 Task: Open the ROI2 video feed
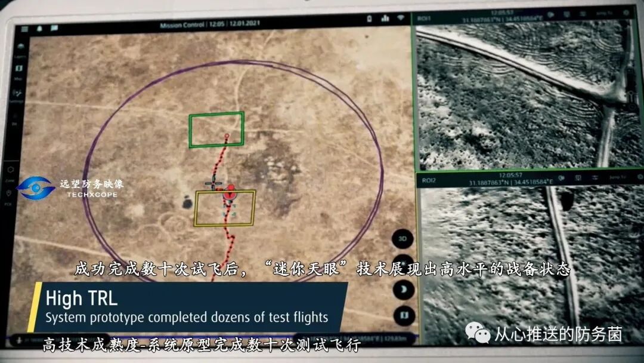point(531,266)
